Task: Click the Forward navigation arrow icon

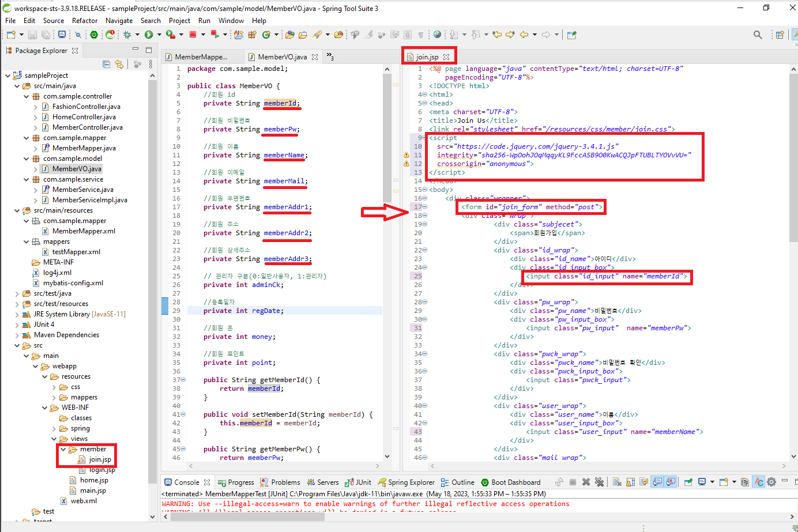Action: coord(546,35)
